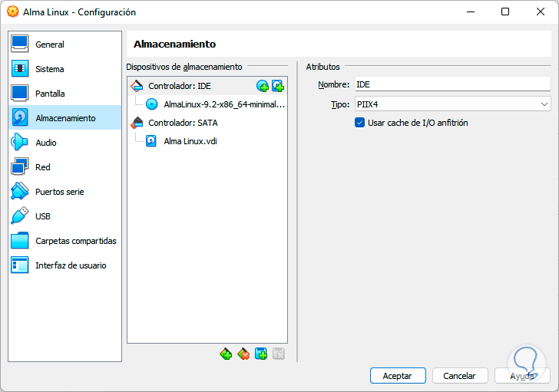Select Alma Linux.vdi entry
Viewport: 559px width, 392px height.
190,141
